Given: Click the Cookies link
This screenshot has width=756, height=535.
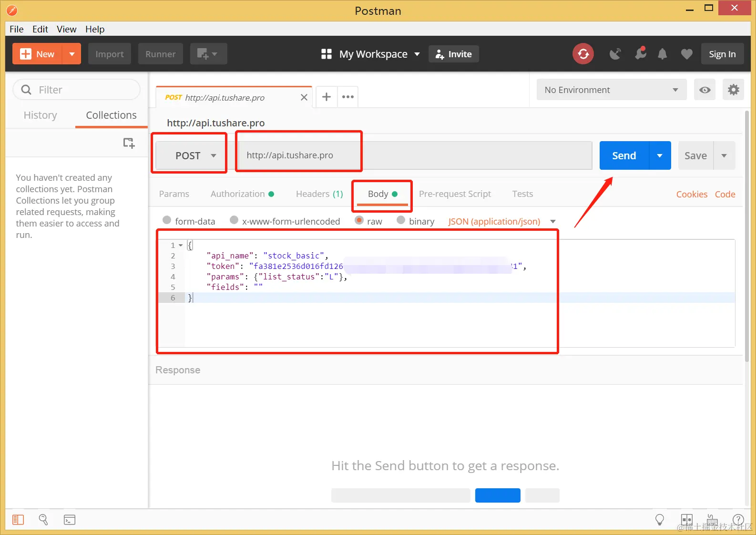Looking at the screenshot, I should [692, 194].
